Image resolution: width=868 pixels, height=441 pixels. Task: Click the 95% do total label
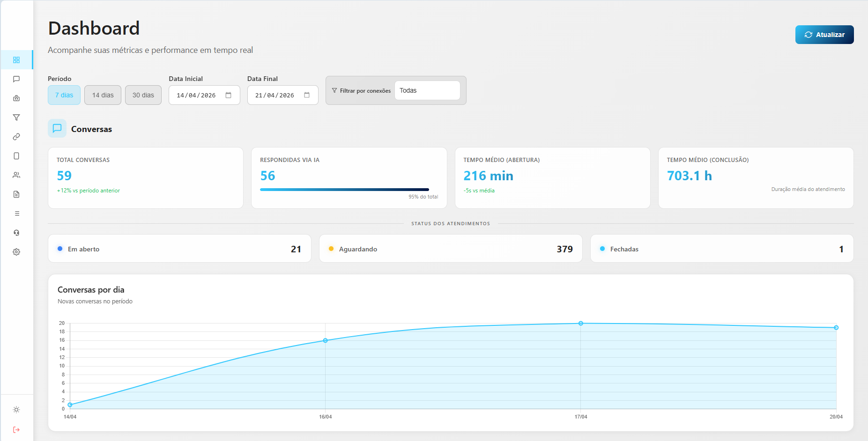coord(423,197)
